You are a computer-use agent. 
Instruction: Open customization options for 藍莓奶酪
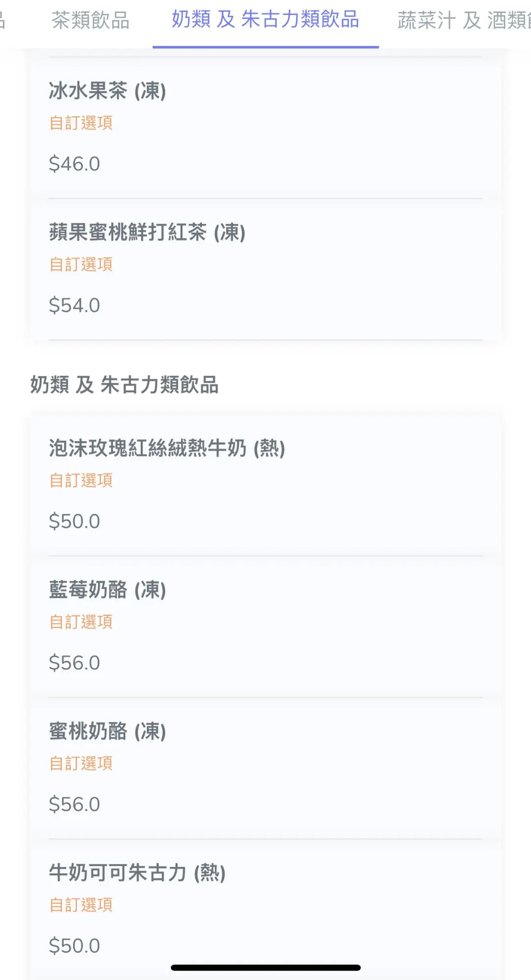(81, 622)
